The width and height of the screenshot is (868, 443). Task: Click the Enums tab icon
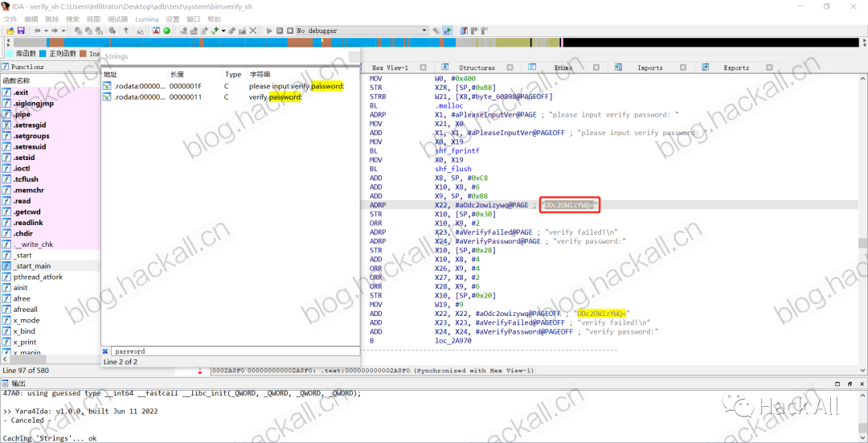point(532,67)
